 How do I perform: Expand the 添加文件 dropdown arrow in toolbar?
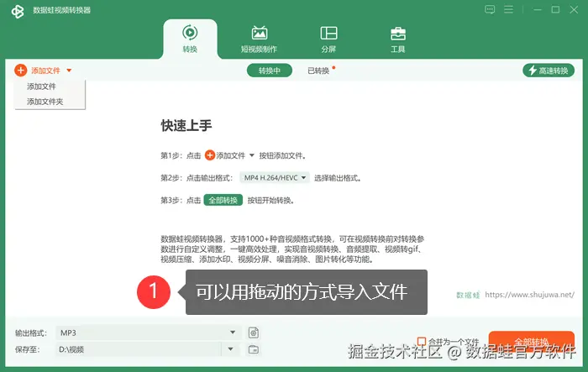(x=69, y=71)
